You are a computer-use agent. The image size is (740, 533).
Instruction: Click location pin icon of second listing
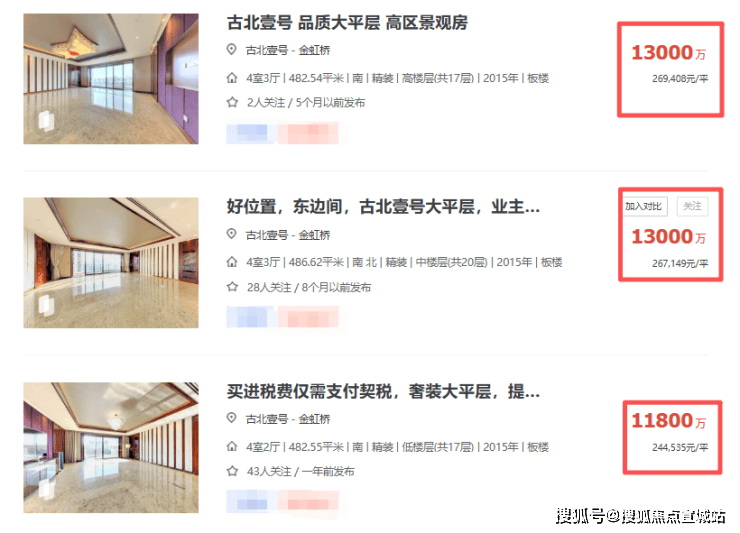coord(231,234)
